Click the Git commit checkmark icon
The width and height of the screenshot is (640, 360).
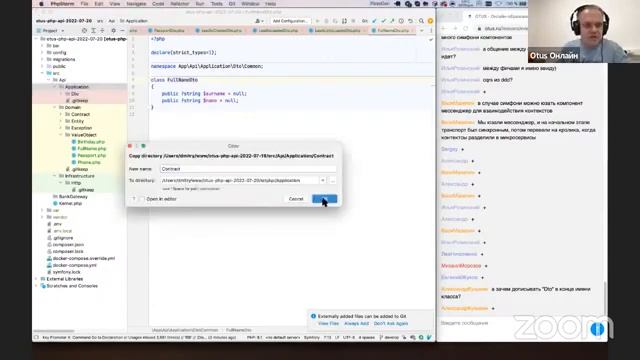[383, 21]
